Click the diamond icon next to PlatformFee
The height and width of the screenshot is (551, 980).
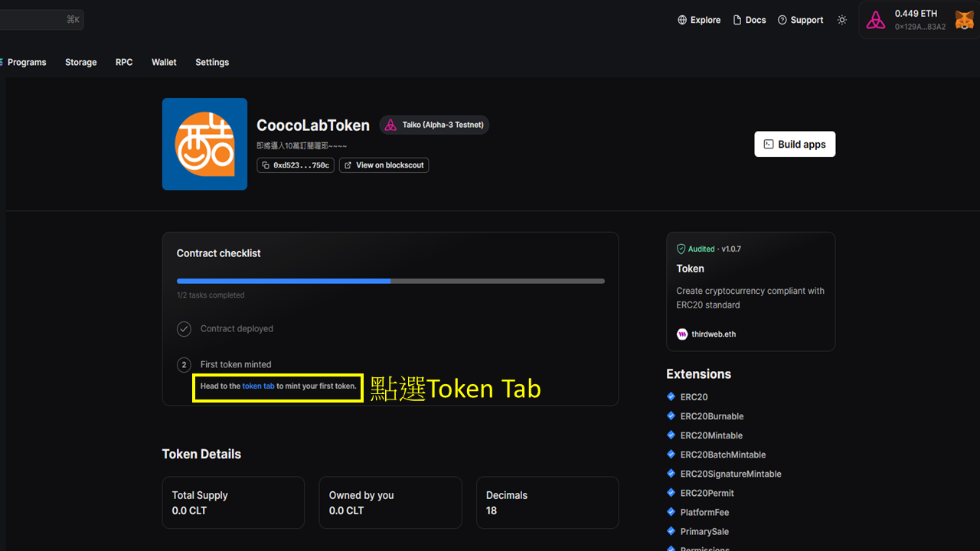(671, 512)
